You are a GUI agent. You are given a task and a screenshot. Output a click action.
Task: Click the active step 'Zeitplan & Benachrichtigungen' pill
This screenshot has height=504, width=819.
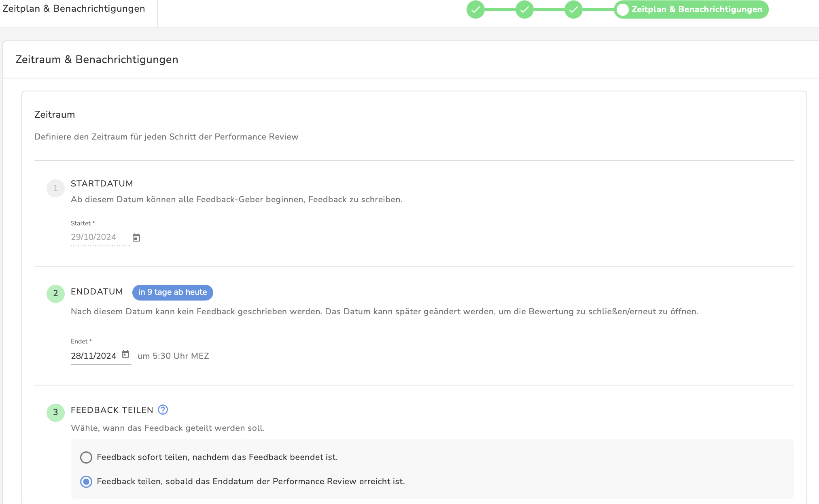pyautogui.click(x=696, y=9)
